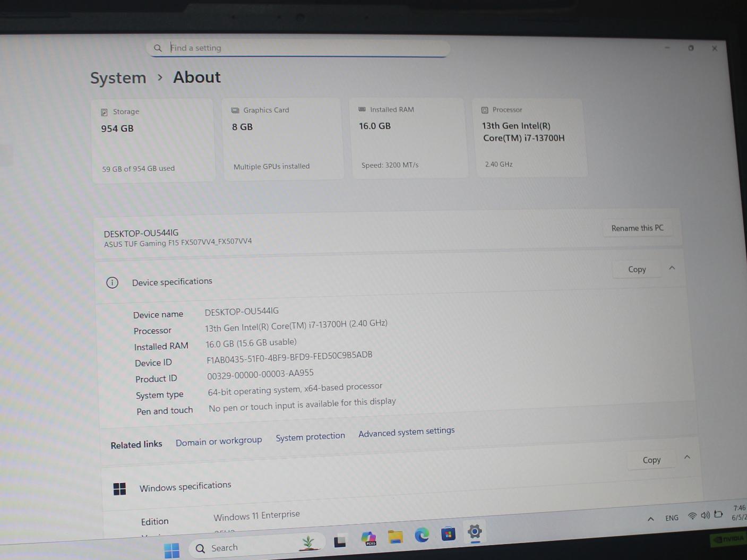
Task: Click the Installed RAM chip icon
Action: 362,109
